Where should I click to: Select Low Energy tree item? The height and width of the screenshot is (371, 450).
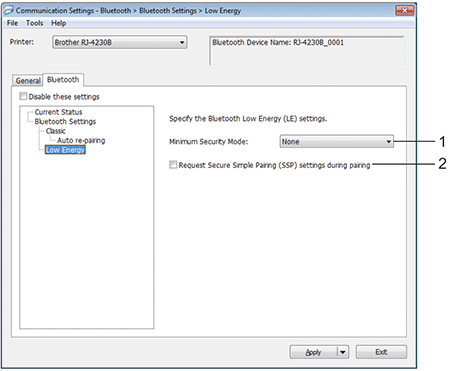[x=65, y=150]
